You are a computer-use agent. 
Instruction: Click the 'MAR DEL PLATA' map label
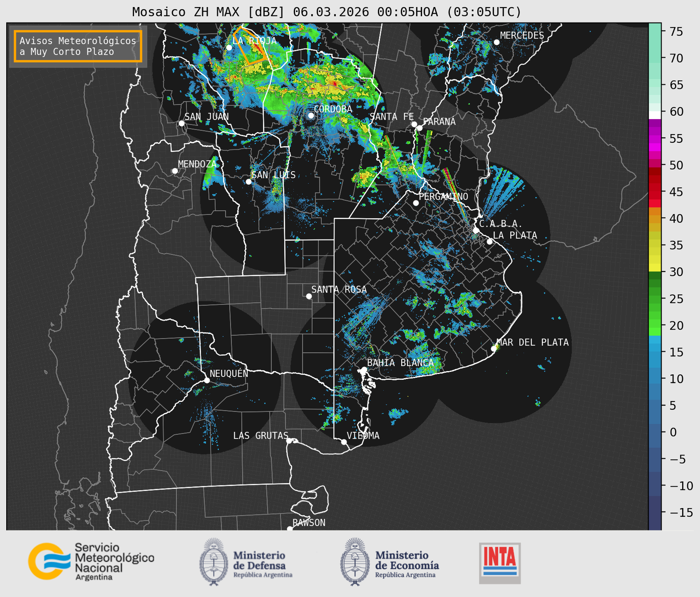pos(533,343)
